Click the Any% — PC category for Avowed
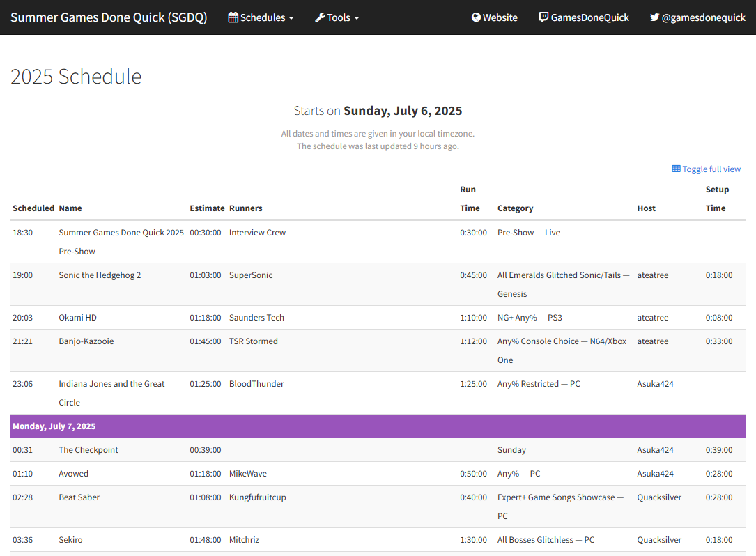The width and height of the screenshot is (756, 556). pyautogui.click(x=519, y=474)
